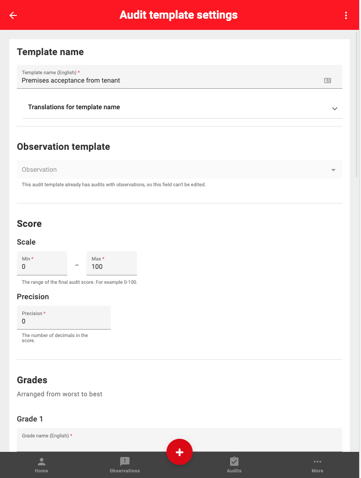Open the Home tab icon
361x478 pixels.
(41, 462)
